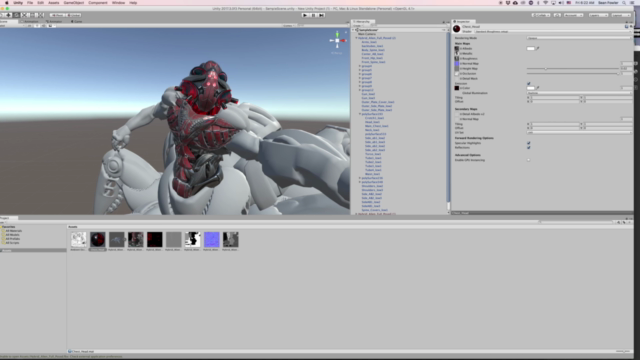Click the Roughness texture slot

click(457, 59)
